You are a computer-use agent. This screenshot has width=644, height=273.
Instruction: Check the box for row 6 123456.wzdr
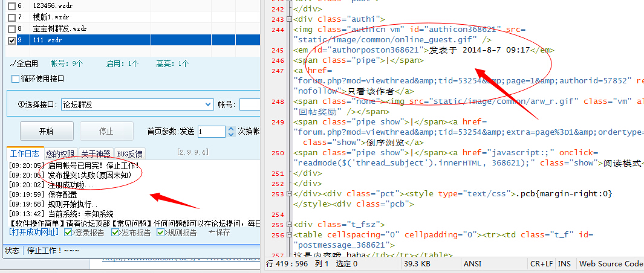11,5
